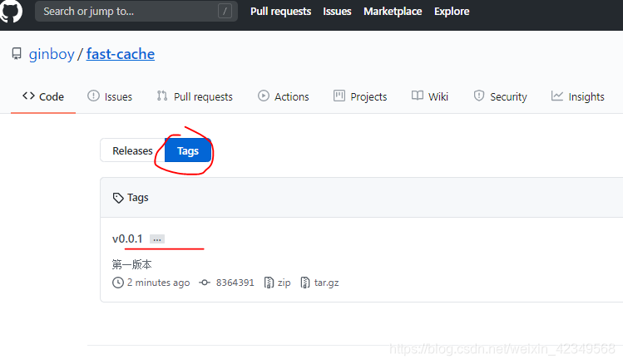The image size is (623, 364).
Task: Open the Actions tab
Action: (284, 96)
